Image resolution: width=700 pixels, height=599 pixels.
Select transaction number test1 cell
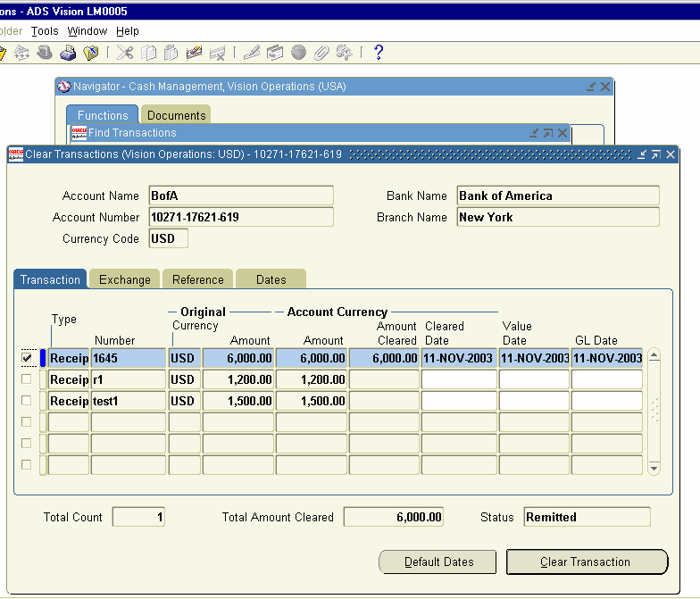[x=129, y=401]
